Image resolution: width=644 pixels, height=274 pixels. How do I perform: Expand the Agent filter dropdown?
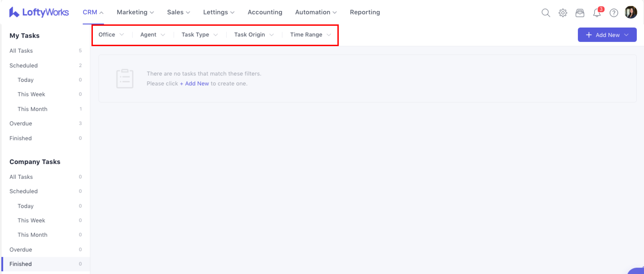point(152,35)
